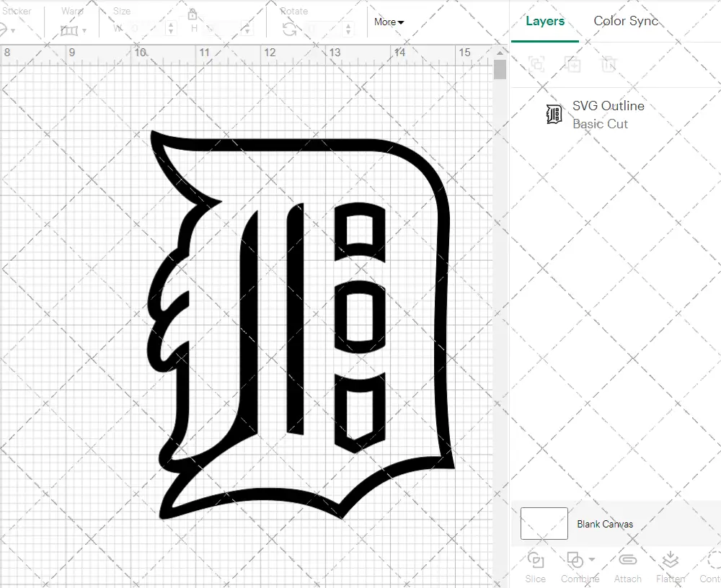Click the Delete layer trash icon
The image size is (721, 588).
point(609,64)
